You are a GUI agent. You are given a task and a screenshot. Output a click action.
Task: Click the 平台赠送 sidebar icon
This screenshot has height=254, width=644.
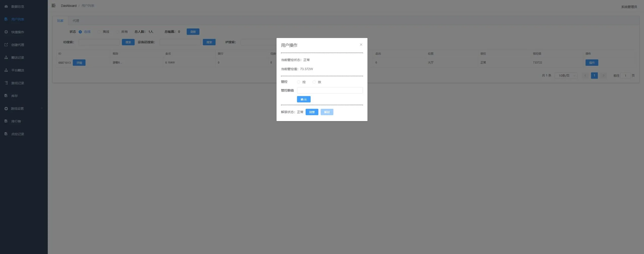tap(6, 70)
